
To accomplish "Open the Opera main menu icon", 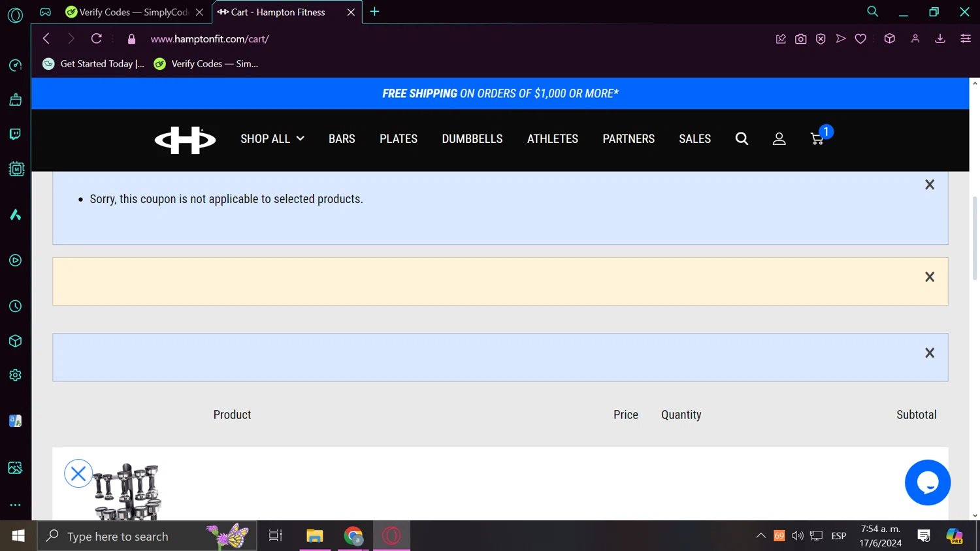I will click(15, 15).
